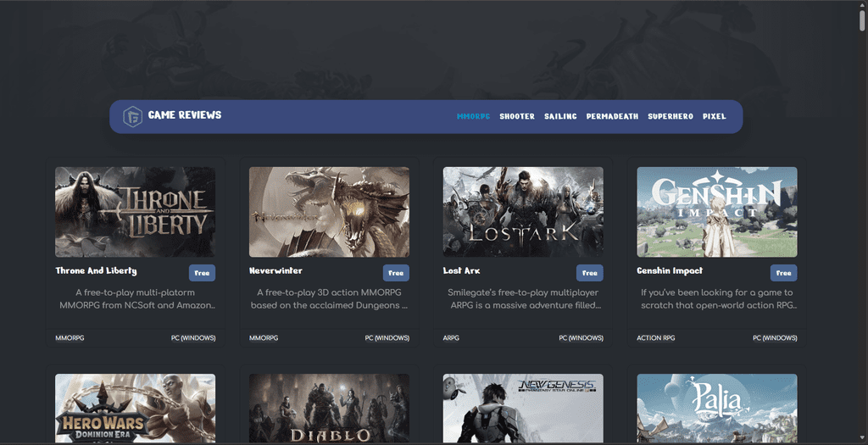Open the Diablo game thumbnail
Screen dimensions: 868x445
click(330, 409)
